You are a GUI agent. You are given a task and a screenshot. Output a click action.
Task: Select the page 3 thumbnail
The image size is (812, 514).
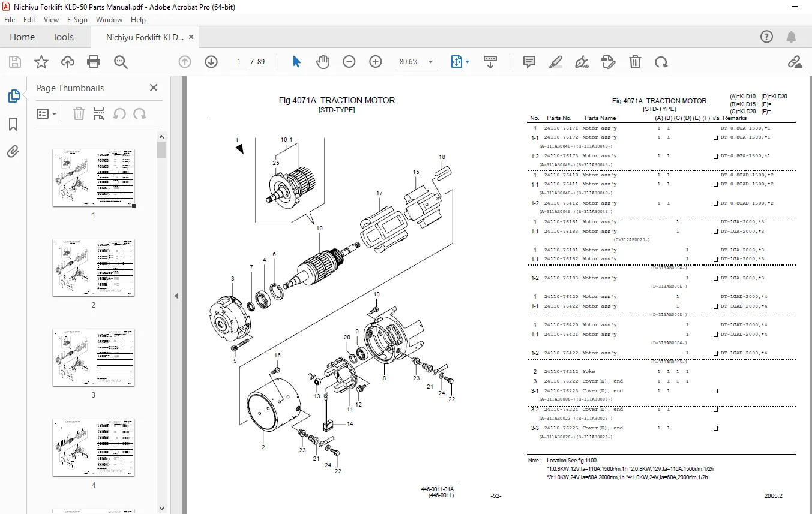(93, 358)
